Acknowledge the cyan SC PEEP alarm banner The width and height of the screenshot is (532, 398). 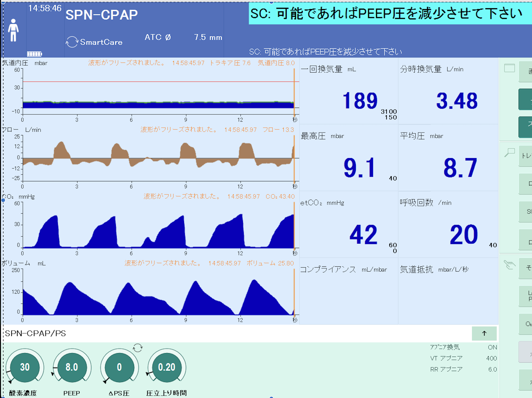click(390, 13)
